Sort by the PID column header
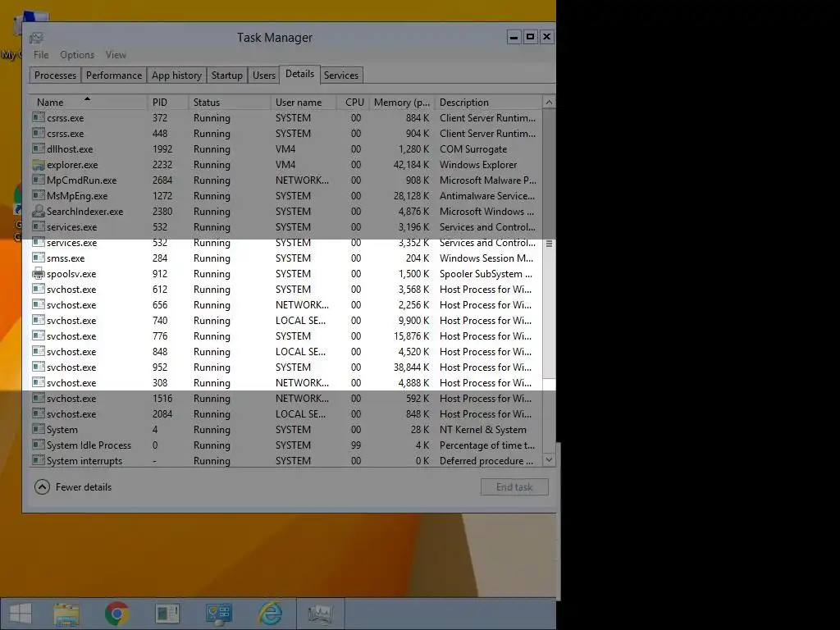Image resolution: width=840 pixels, height=630 pixels. click(167, 103)
